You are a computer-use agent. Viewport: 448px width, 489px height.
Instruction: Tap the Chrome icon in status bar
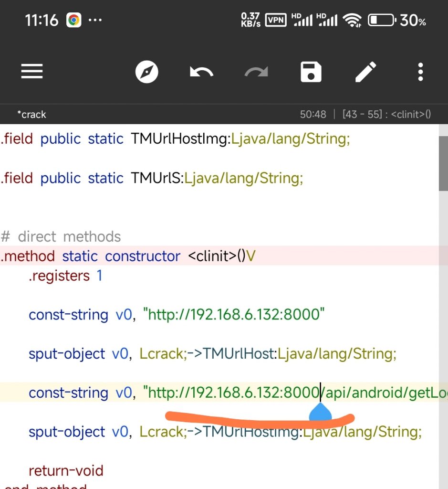click(73, 20)
